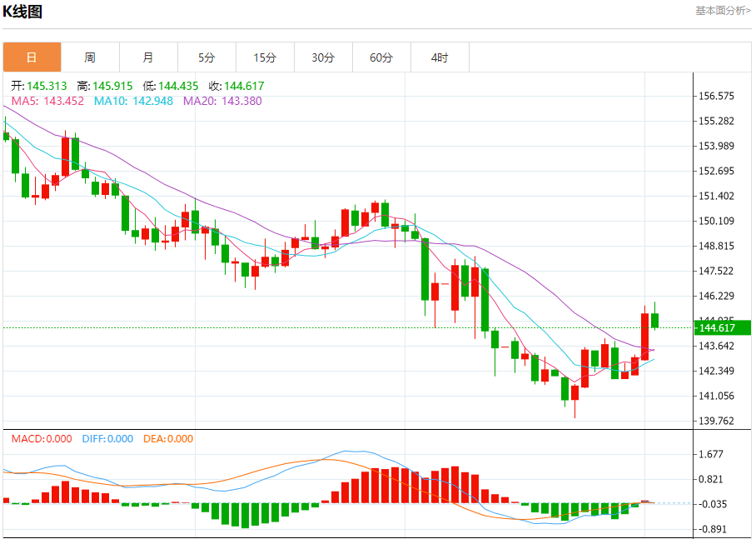
Task: Click the K线图 heading
Action: click(22, 11)
